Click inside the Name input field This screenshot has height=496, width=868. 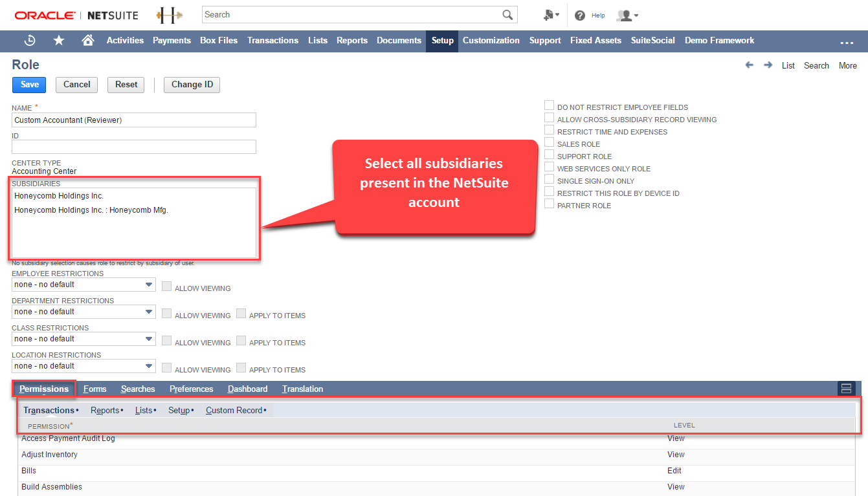(134, 120)
